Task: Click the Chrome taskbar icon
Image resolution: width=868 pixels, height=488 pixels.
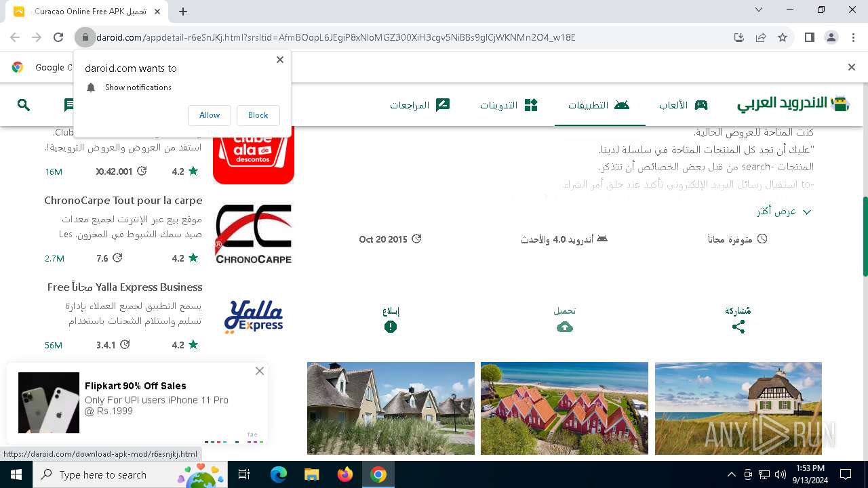Action: point(378,474)
